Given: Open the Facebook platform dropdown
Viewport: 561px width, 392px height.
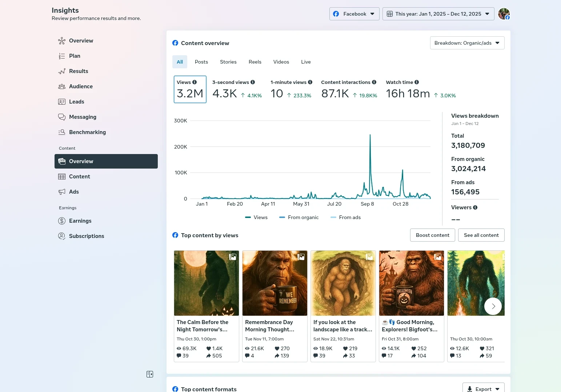Looking at the screenshot, I should [x=354, y=14].
